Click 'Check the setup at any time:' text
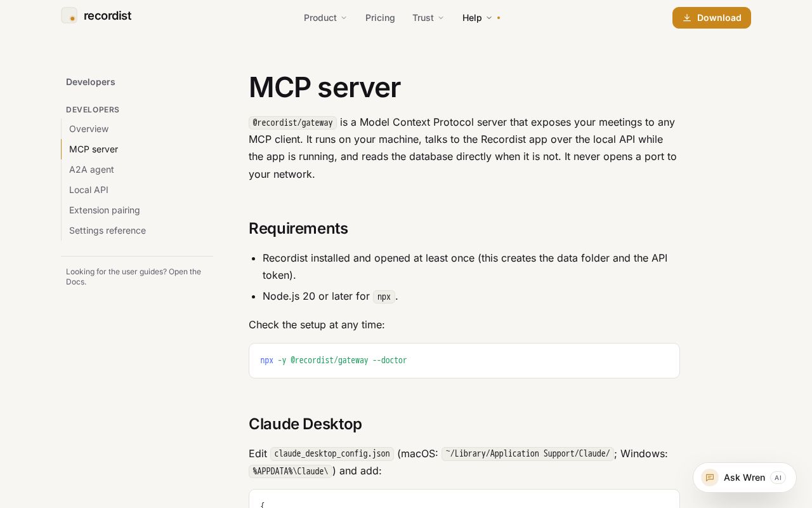The image size is (812, 508). (317, 325)
